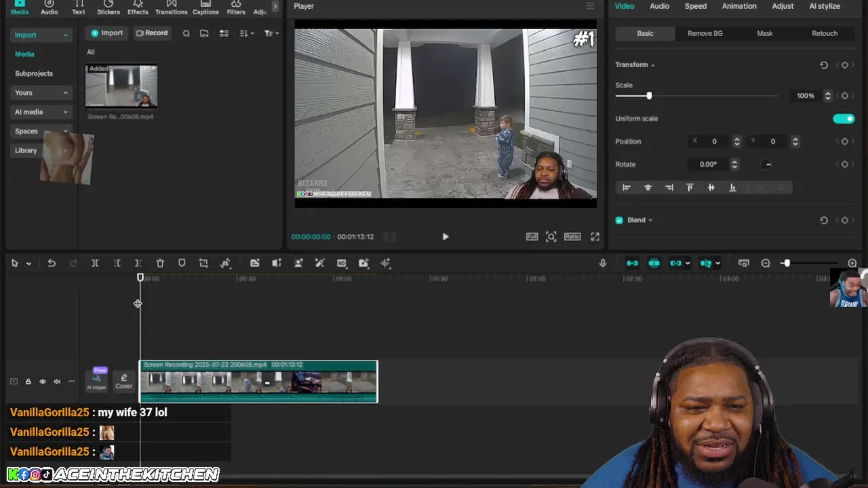Image resolution: width=868 pixels, height=488 pixels.
Task: Click the Cover button on the track
Action: click(123, 381)
